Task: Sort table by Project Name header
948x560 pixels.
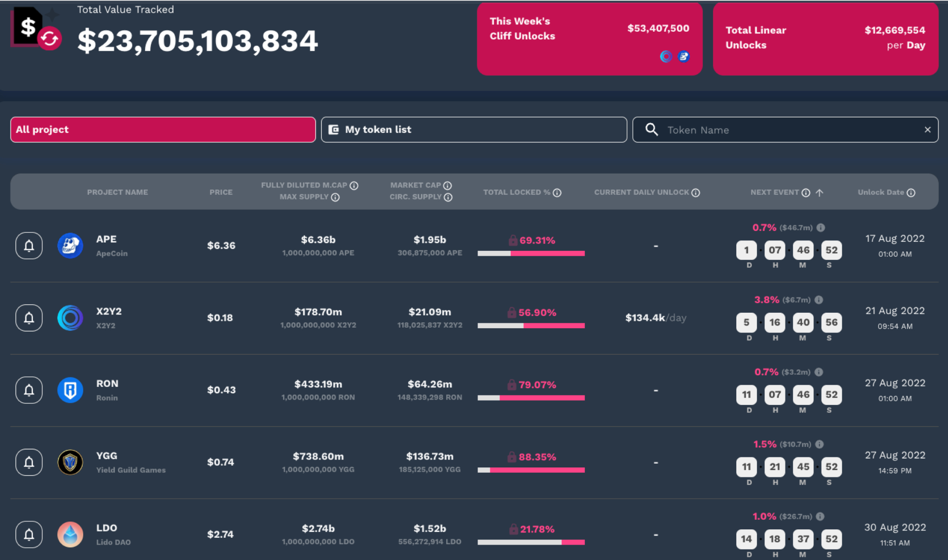Action: 118,192
